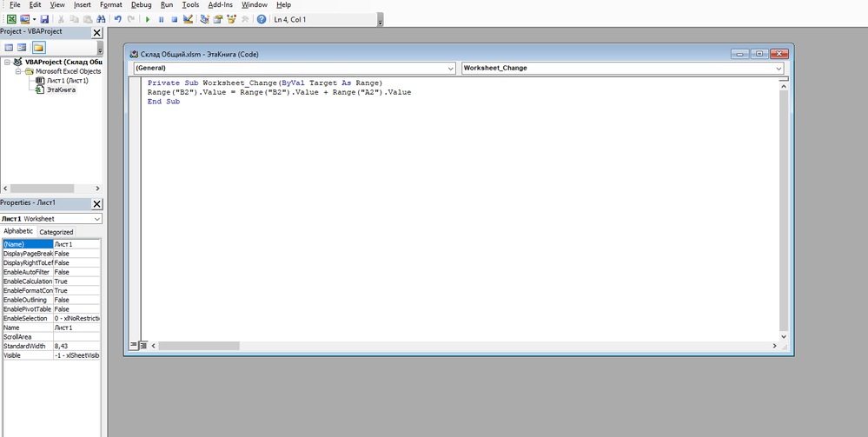Close the Properties - Лист1 panel
This screenshot has width=868, height=437.
click(x=96, y=204)
